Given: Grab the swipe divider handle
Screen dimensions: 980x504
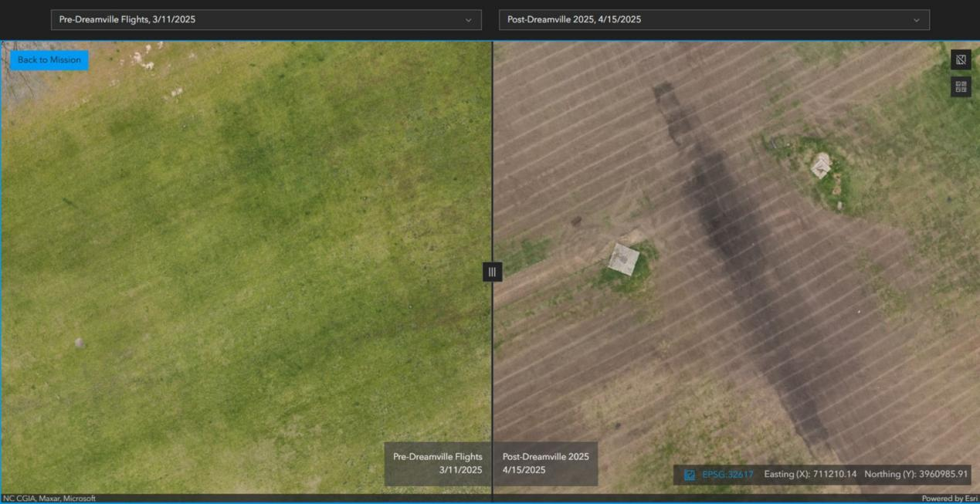Looking at the screenshot, I should pyautogui.click(x=492, y=272).
